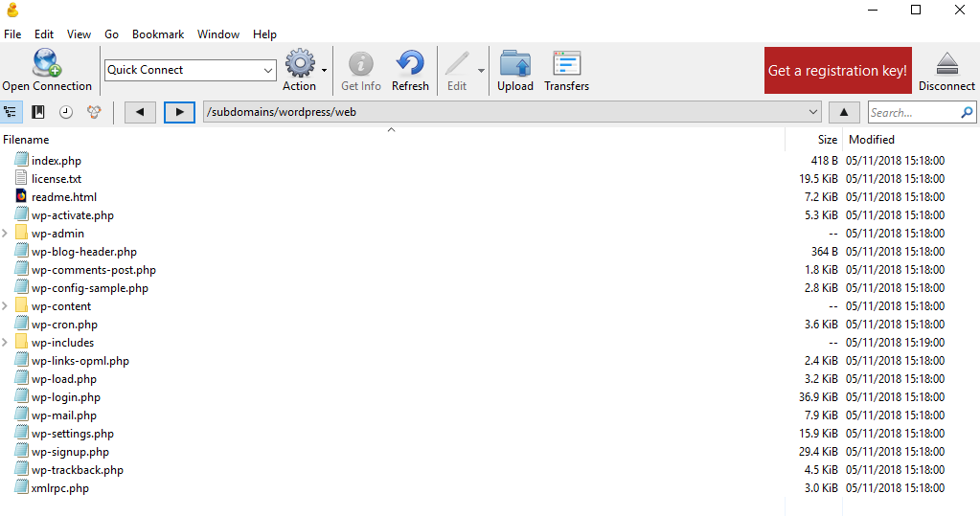Click Get a registration key! button
This screenshot has height=516, width=980.
837,71
